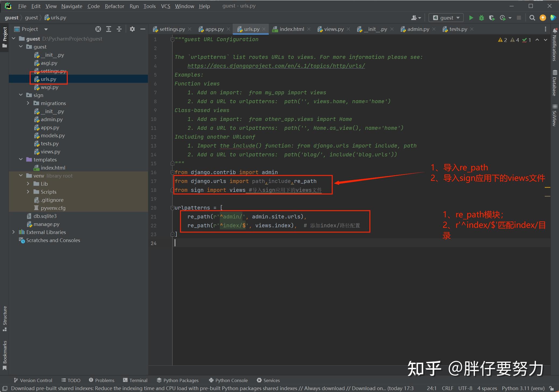Expand the migrations folder
Viewport: 559px width, 392px height.
tap(28, 103)
